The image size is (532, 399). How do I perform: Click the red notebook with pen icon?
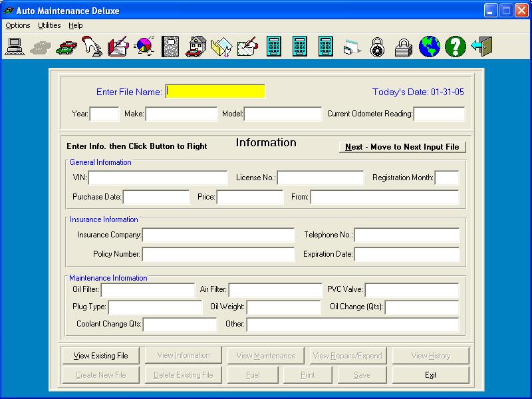click(x=118, y=46)
